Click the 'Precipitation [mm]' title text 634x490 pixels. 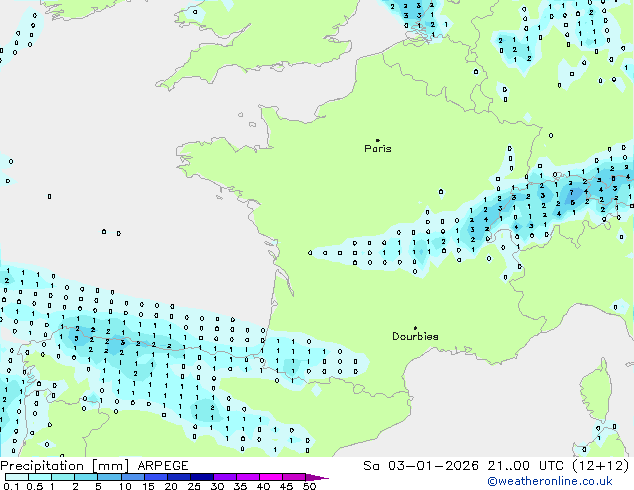point(65,466)
